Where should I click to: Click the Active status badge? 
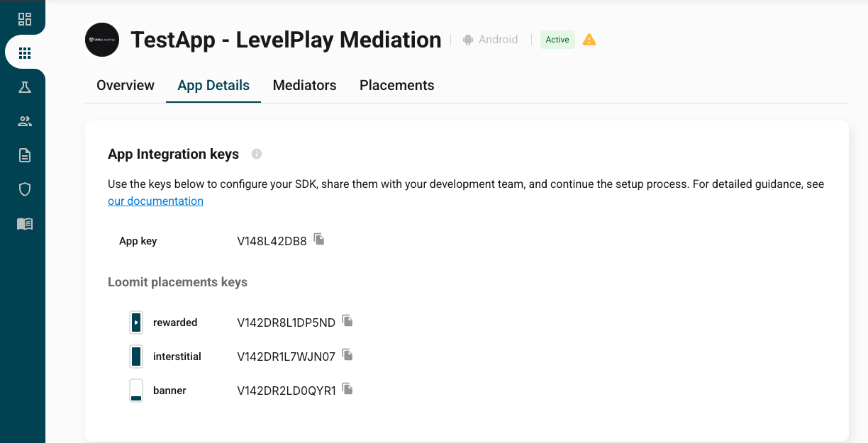(557, 40)
